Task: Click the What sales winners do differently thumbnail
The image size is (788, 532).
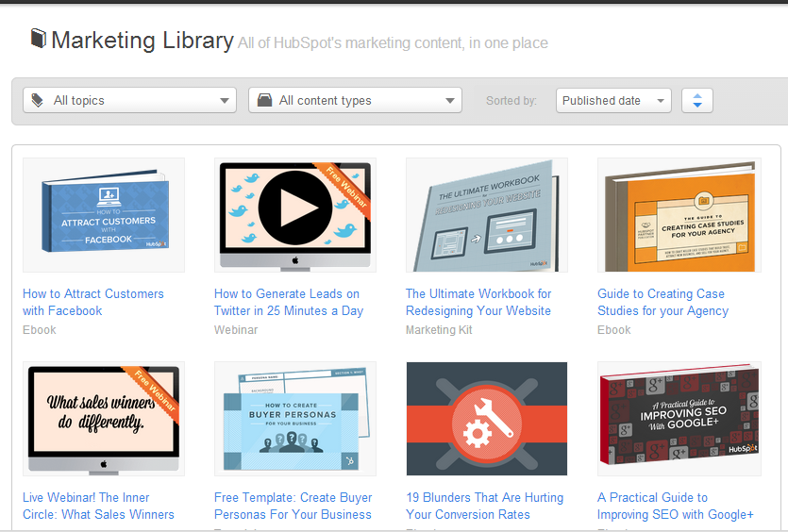Action: (104, 419)
